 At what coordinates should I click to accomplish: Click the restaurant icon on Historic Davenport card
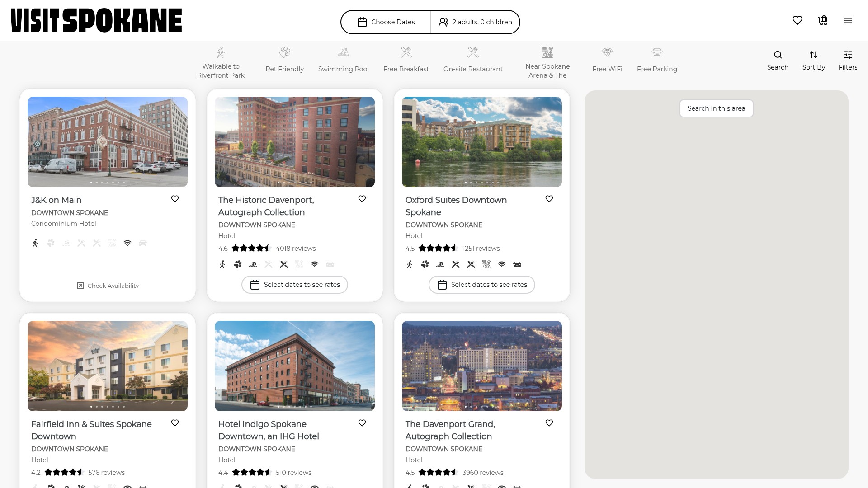284,264
